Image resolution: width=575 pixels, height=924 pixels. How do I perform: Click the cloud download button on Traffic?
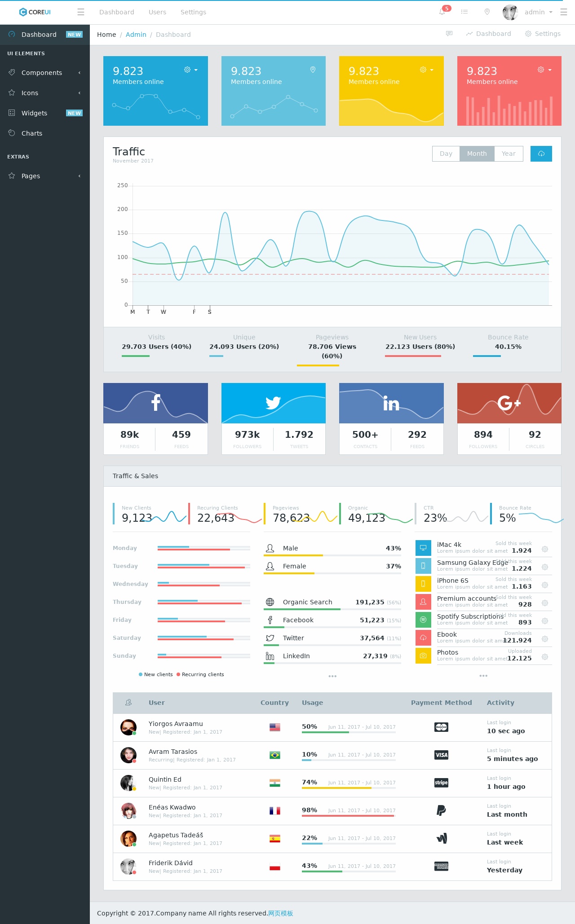[541, 154]
